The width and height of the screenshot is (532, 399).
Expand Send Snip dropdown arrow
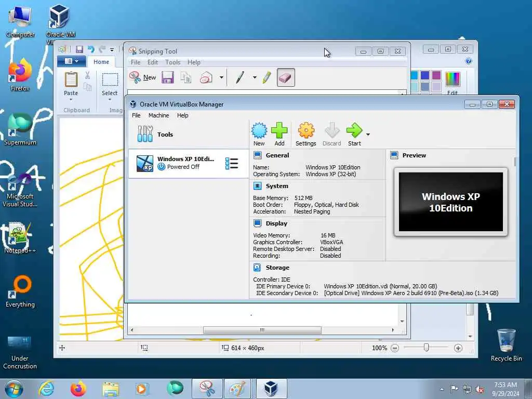tap(221, 77)
